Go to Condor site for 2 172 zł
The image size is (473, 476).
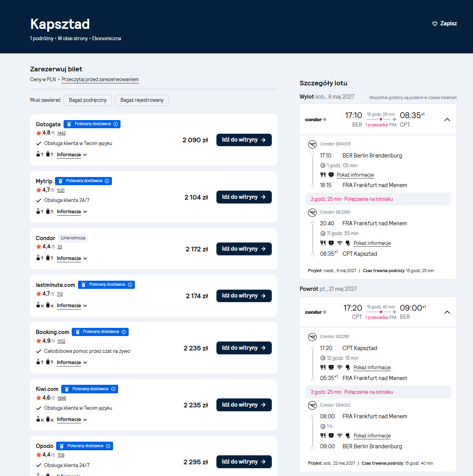244,249
